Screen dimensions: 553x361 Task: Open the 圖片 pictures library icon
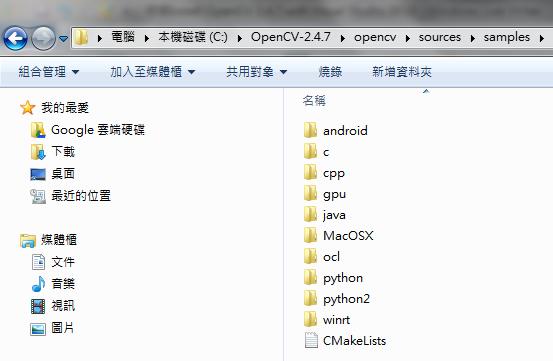coord(38,328)
